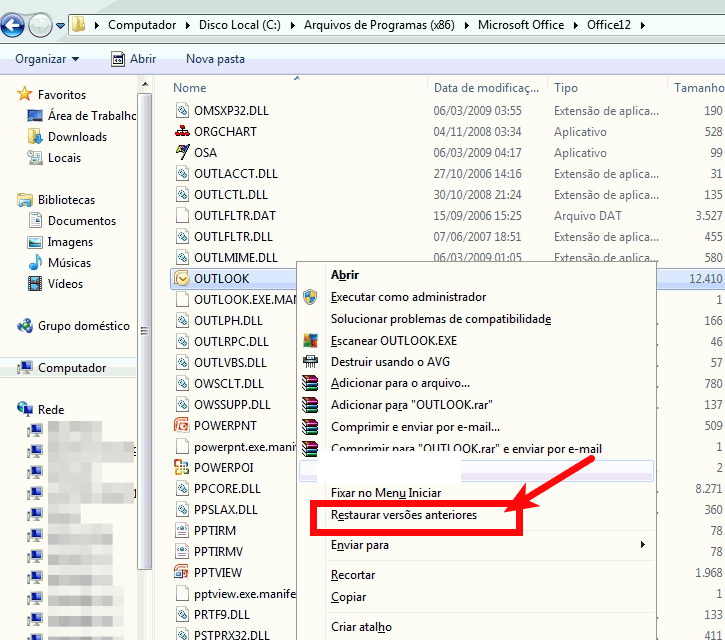Click the Forward navigation arrow button
The image size is (725, 640).
point(40,25)
